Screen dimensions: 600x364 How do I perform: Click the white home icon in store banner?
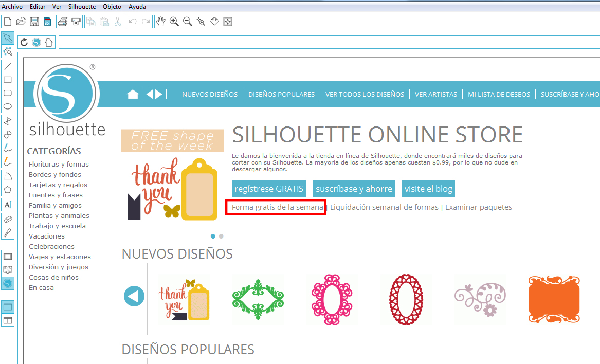tap(133, 94)
